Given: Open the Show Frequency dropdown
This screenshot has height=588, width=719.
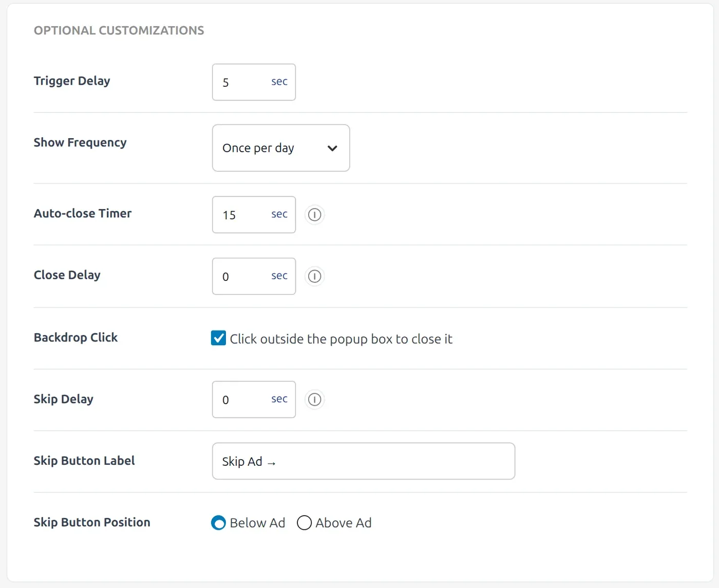Looking at the screenshot, I should point(281,148).
